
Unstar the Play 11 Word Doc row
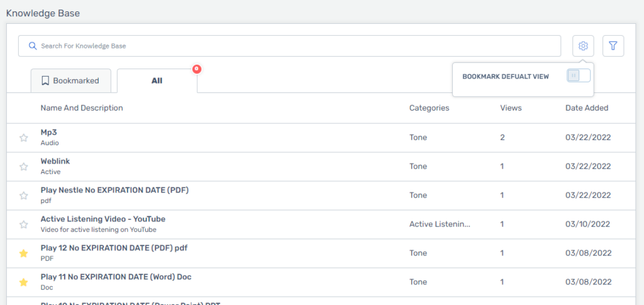click(x=24, y=282)
